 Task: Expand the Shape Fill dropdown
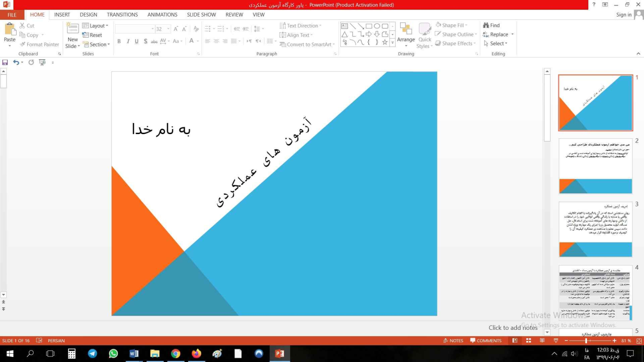tap(466, 25)
